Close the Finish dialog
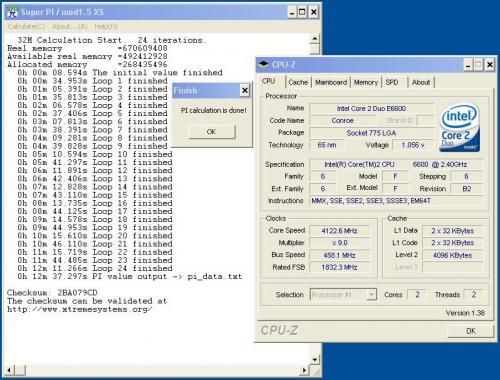The width and height of the screenshot is (500, 380). pyautogui.click(x=245, y=90)
